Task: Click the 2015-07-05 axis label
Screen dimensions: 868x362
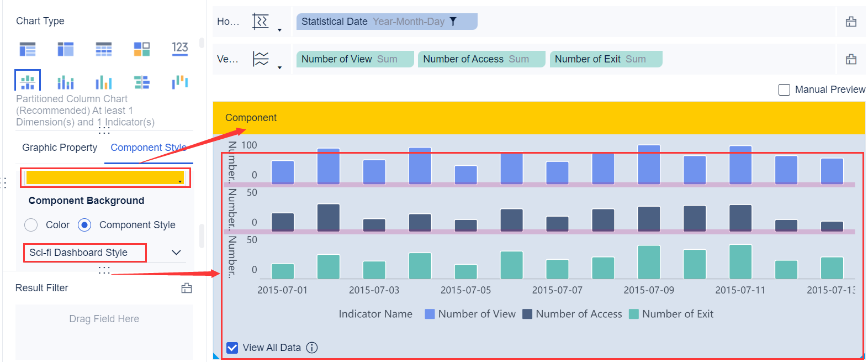Action: point(465,290)
